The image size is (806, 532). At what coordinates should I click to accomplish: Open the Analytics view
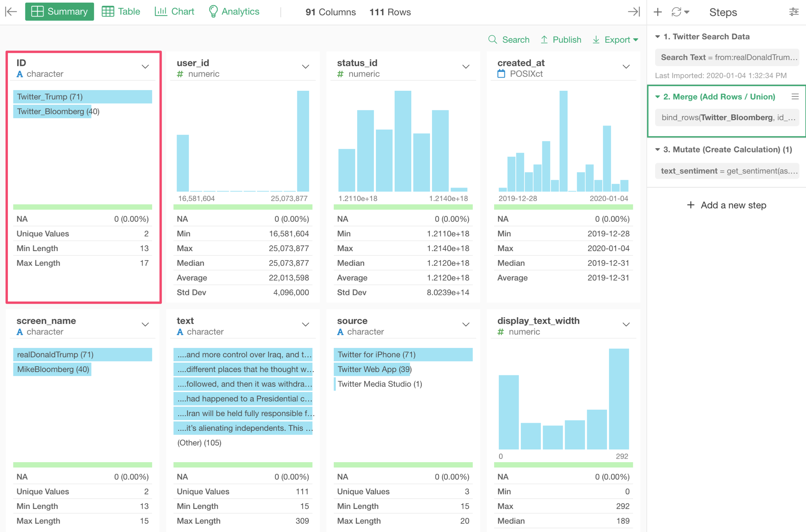(234, 12)
